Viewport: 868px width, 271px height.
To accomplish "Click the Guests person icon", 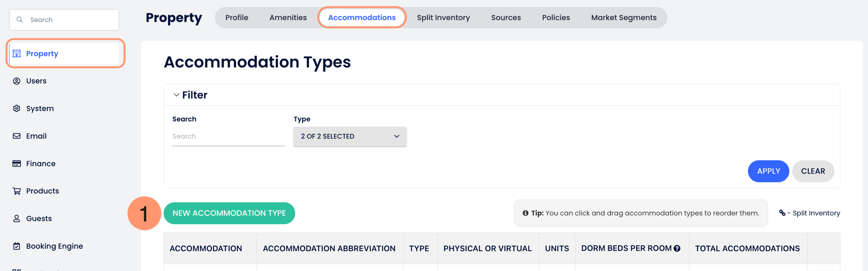I will pyautogui.click(x=16, y=218).
